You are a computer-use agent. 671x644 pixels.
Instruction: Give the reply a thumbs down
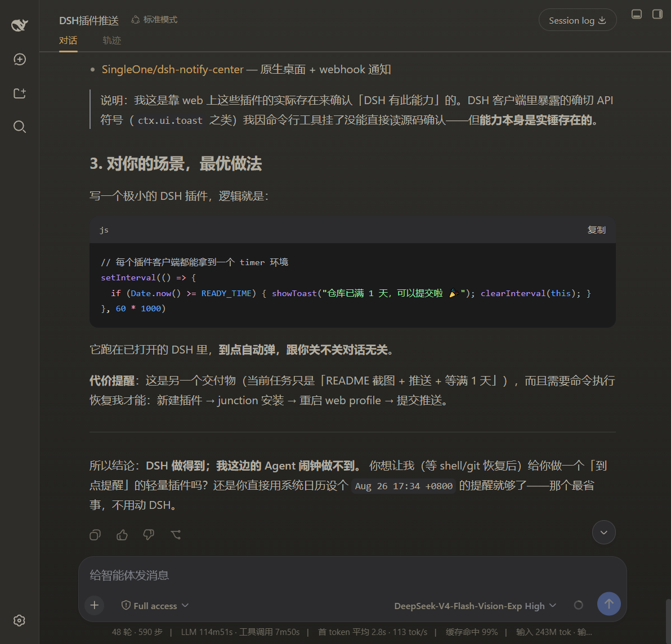(149, 535)
